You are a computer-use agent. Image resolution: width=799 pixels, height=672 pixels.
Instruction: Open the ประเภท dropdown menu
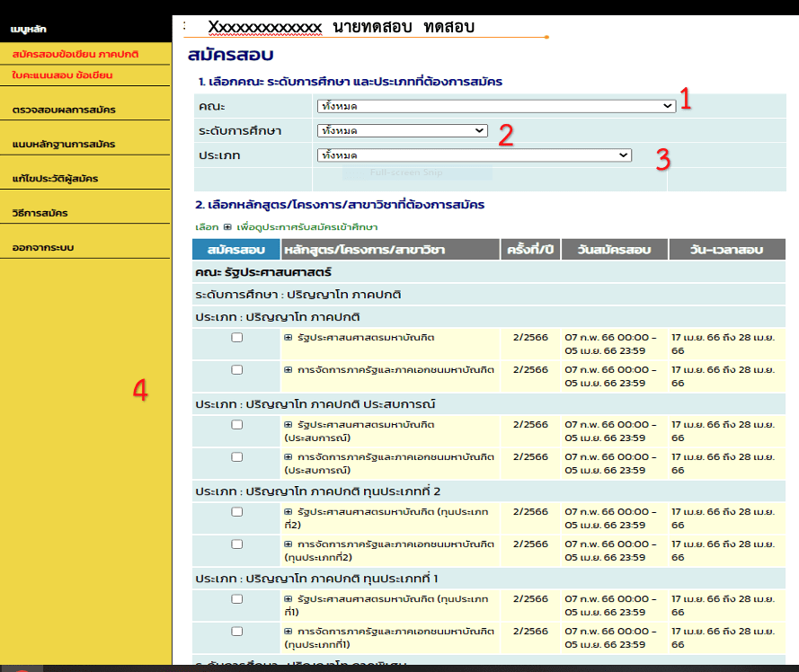[x=474, y=154]
